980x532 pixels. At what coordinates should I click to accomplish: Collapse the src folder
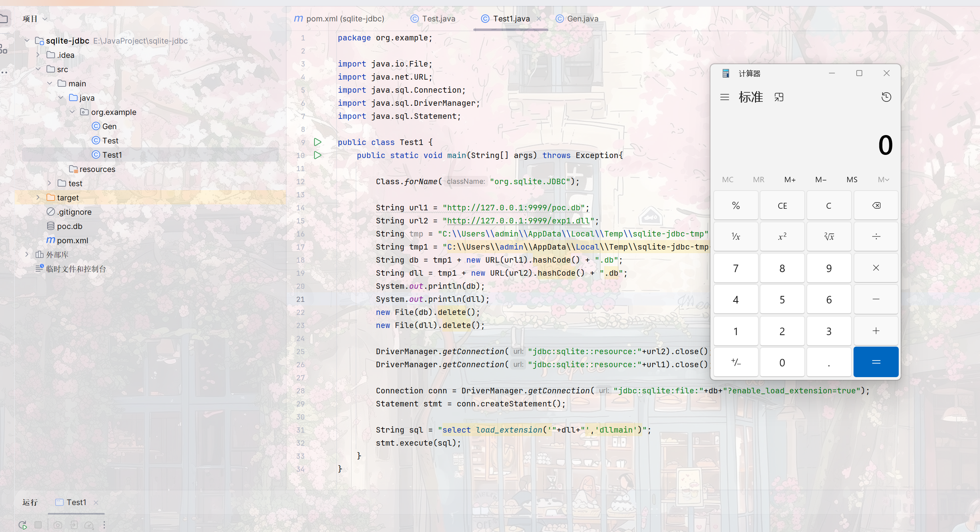point(38,69)
